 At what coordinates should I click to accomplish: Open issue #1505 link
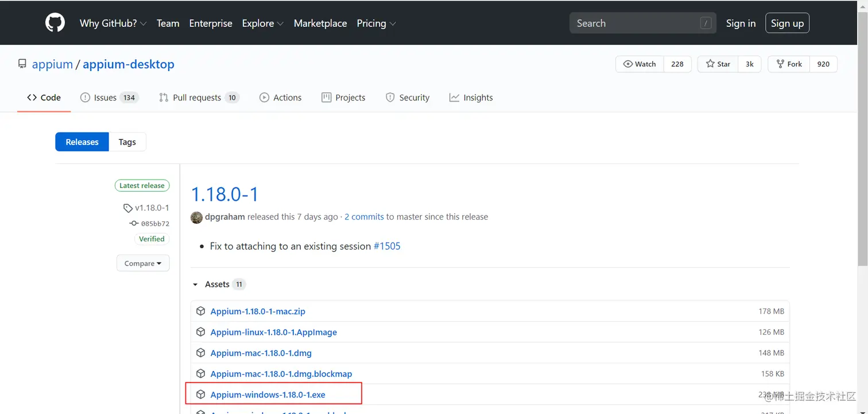coord(387,246)
